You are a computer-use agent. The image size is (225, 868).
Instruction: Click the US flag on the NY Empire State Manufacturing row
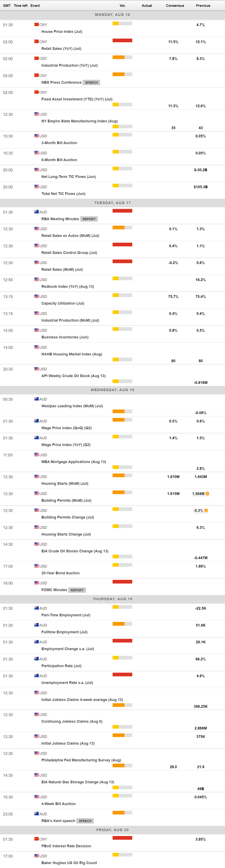[x=36, y=114]
